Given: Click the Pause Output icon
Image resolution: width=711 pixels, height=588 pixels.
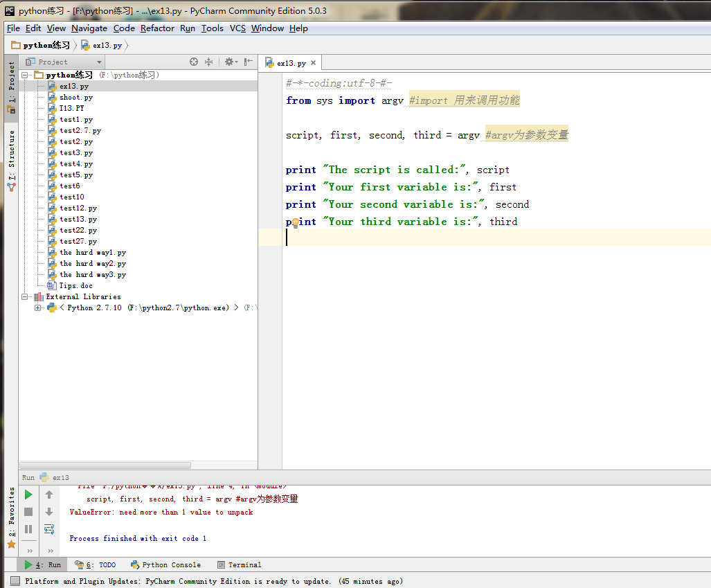Looking at the screenshot, I should point(28,529).
